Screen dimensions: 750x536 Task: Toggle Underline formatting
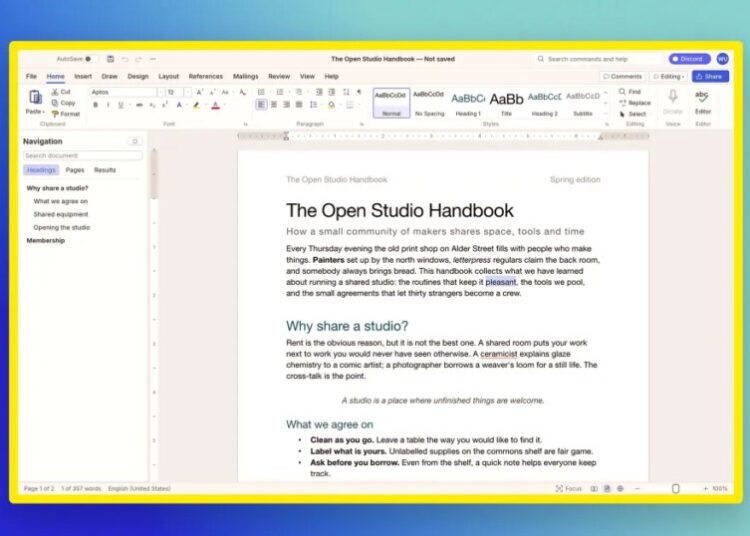point(121,105)
